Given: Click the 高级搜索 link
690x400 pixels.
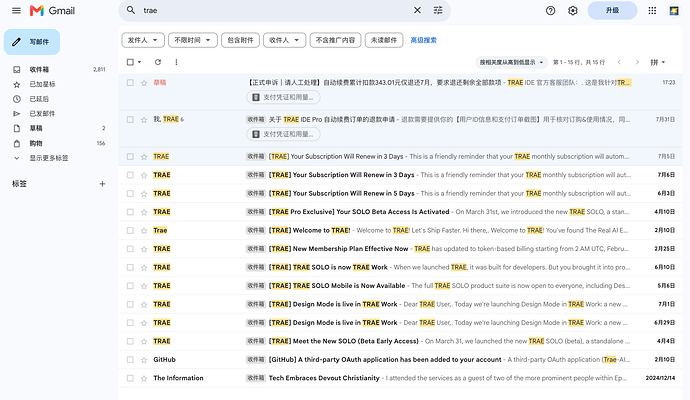Looking at the screenshot, I should (423, 40).
